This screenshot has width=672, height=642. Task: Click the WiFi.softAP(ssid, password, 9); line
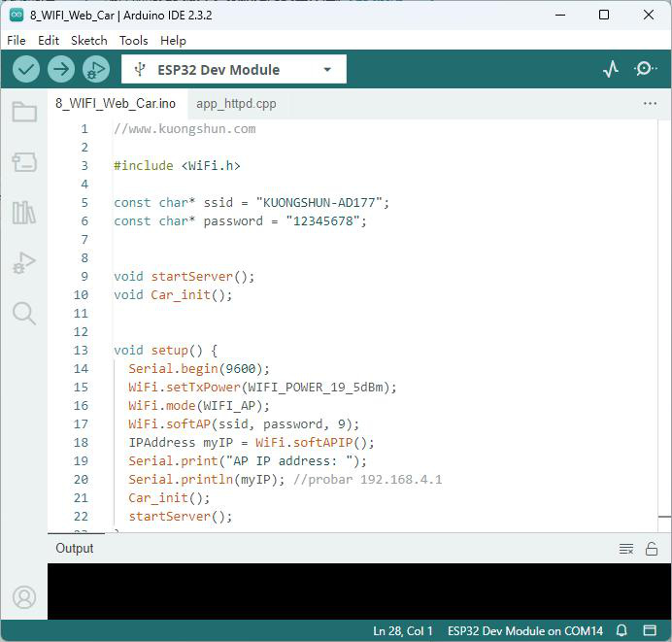(244, 423)
